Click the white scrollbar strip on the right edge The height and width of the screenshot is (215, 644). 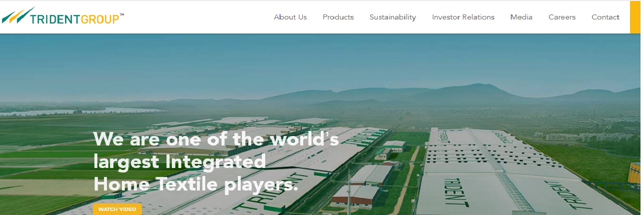pyautogui.click(x=642, y=107)
